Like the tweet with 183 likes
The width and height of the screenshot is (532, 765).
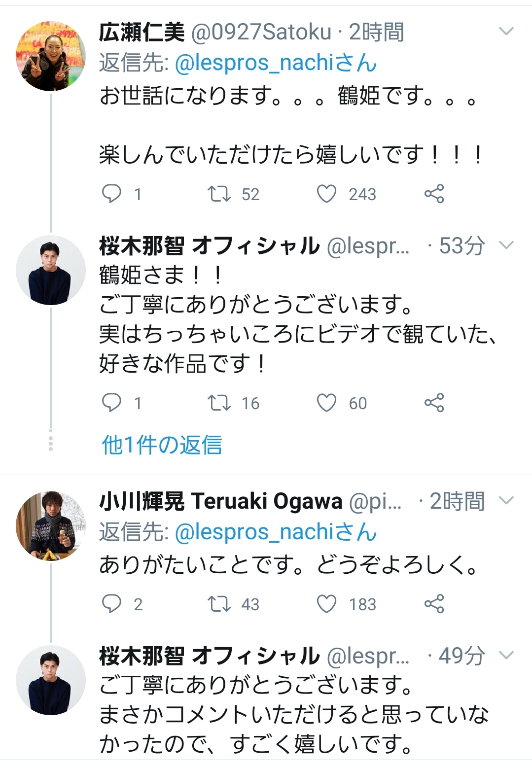[x=326, y=603]
